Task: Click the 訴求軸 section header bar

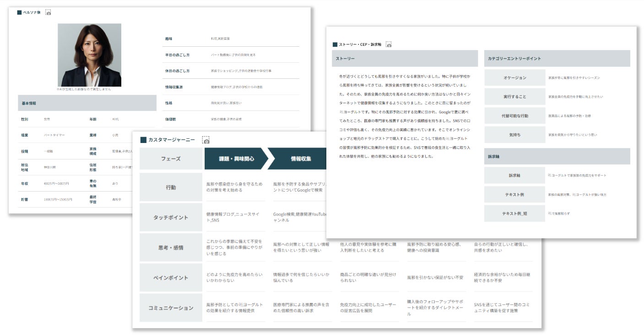Action: (x=557, y=156)
